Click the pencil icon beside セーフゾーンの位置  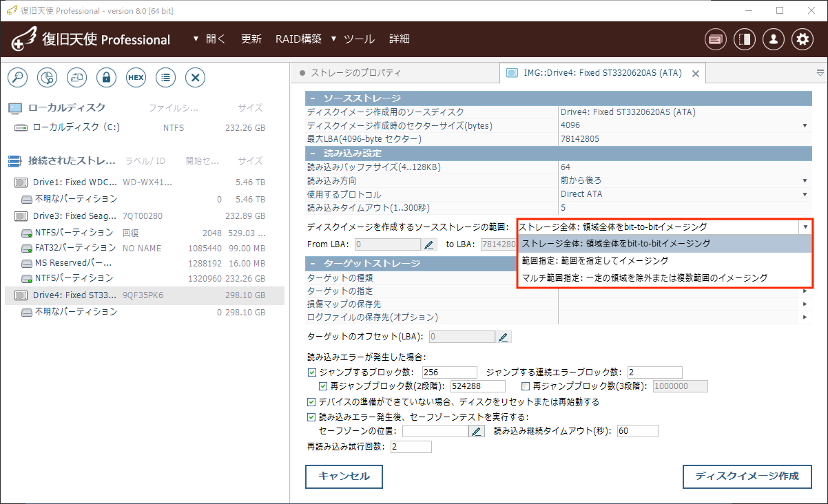[x=477, y=431]
